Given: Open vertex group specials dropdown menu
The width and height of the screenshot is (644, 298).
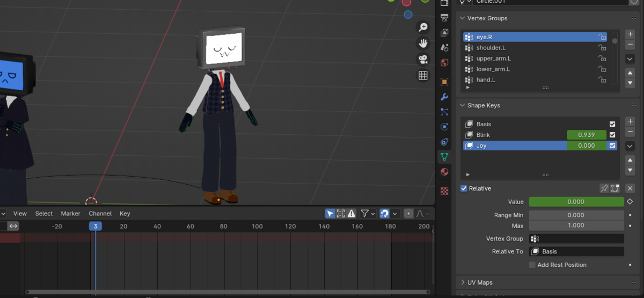Looking at the screenshot, I should [630, 59].
